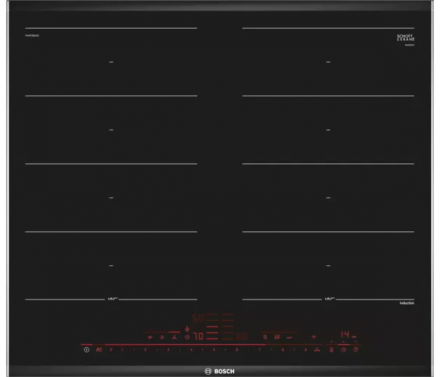This screenshot has width=440, height=377.
Task: Activate the right-column zone indicator bar
Action: coord(228,326)
